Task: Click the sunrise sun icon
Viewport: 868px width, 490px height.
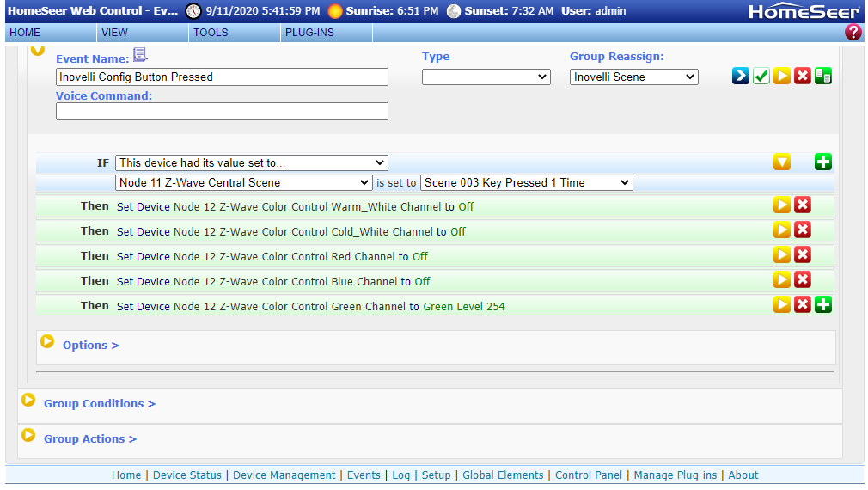Action: (x=335, y=11)
